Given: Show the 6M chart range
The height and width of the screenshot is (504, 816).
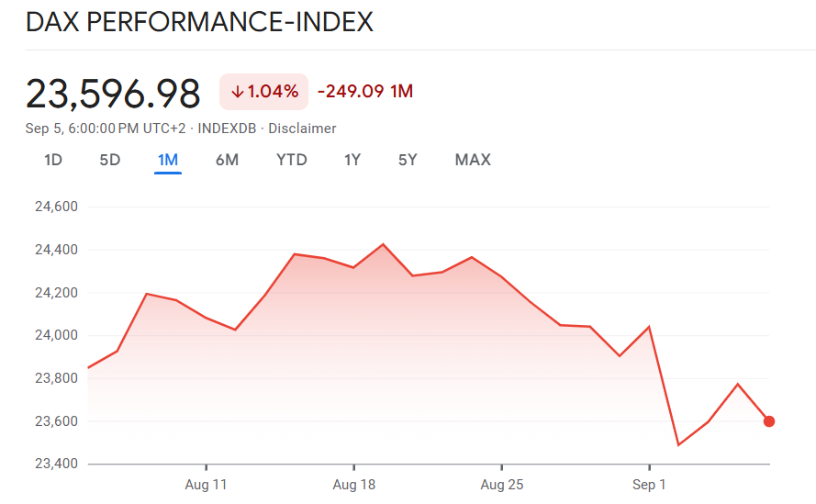Looking at the screenshot, I should 227,160.
